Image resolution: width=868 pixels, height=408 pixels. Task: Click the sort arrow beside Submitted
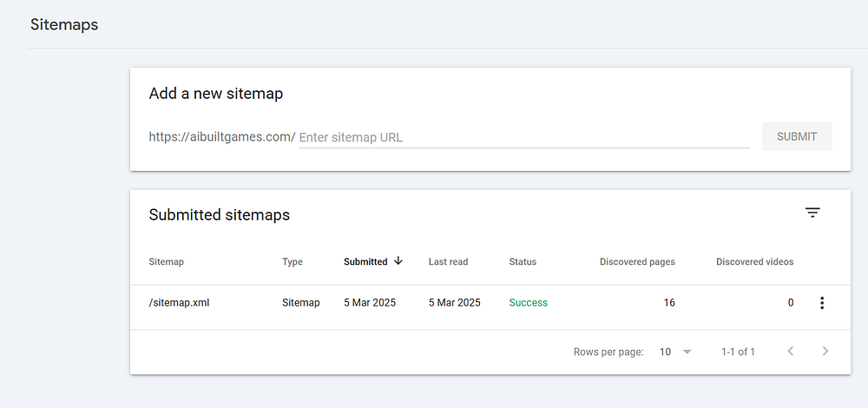point(398,260)
